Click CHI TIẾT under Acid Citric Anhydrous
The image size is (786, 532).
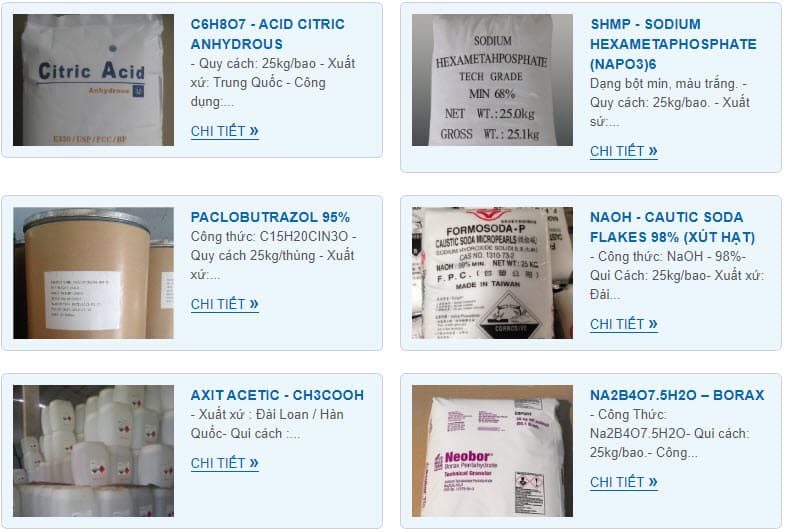[x=225, y=131]
